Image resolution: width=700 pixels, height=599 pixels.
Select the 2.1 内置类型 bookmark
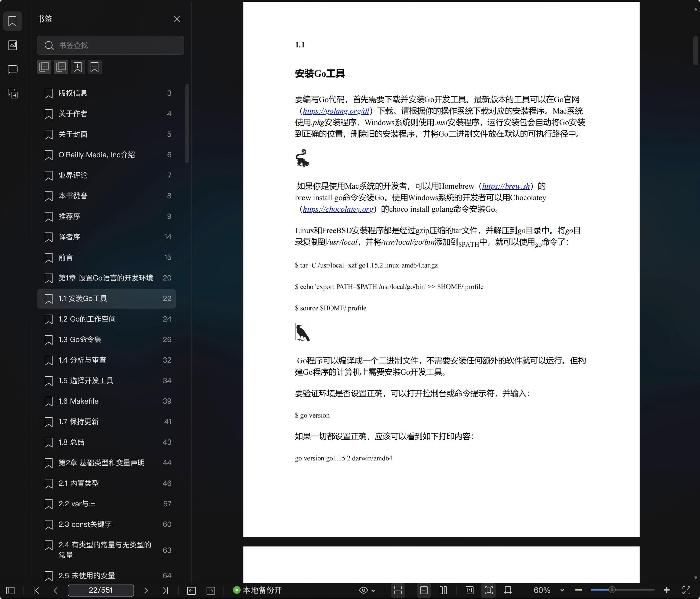click(106, 483)
